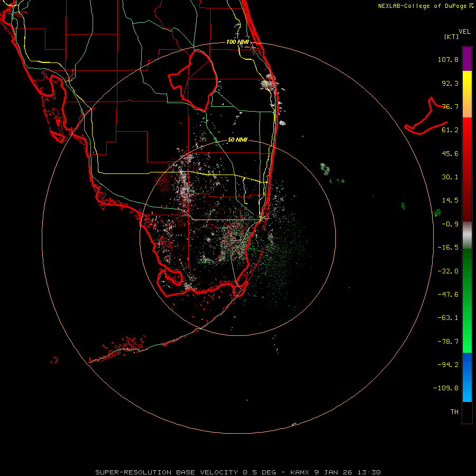Select the -109.8 scale value
This screenshot has height=476, width=476.
446,388
